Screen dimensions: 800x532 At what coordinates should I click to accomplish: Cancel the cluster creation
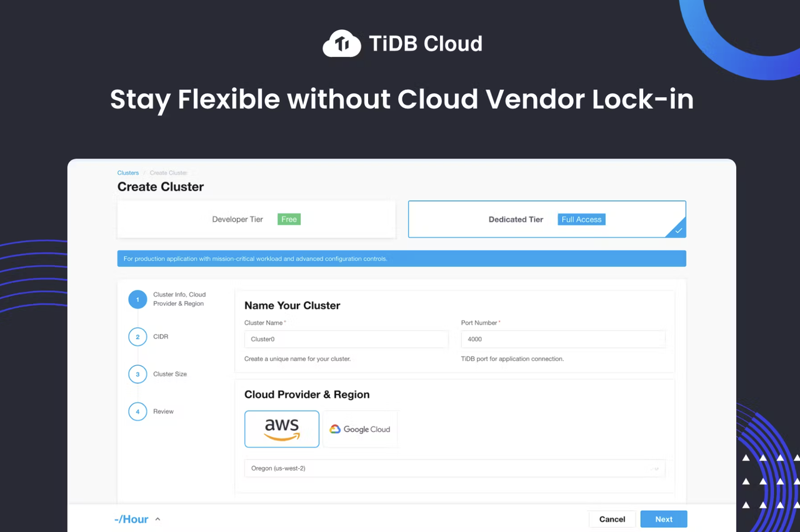[x=612, y=519]
